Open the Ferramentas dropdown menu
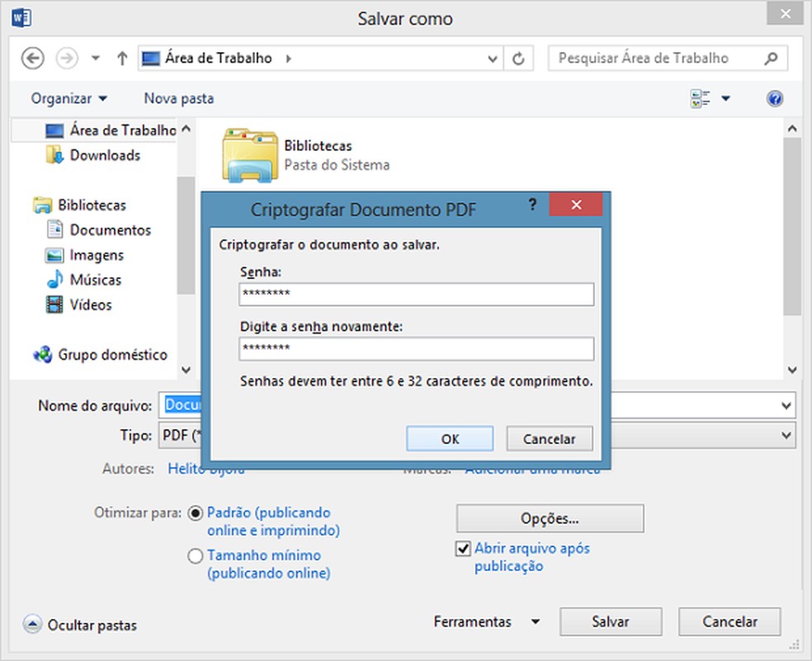Screen dimensions: 812x661 (x=487, y=621)
